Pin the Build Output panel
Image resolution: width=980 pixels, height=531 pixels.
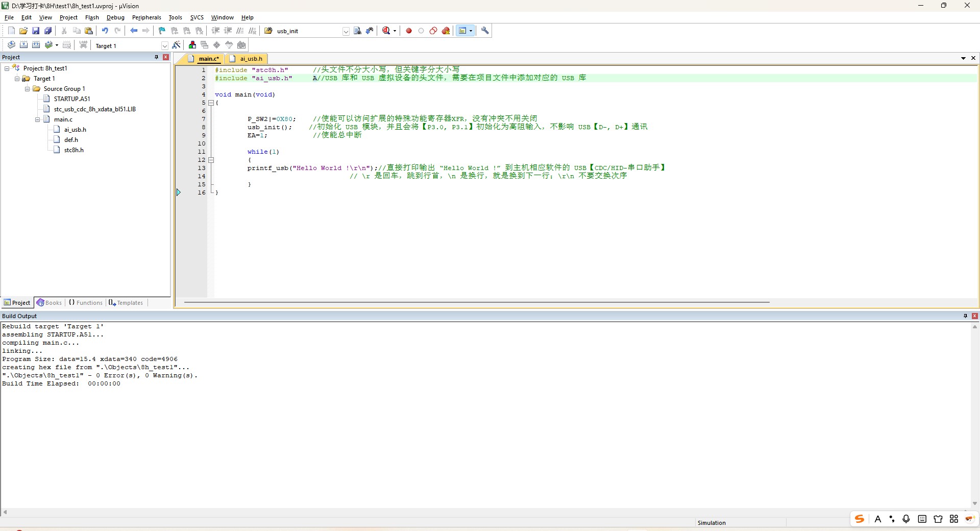coord(965,316)
